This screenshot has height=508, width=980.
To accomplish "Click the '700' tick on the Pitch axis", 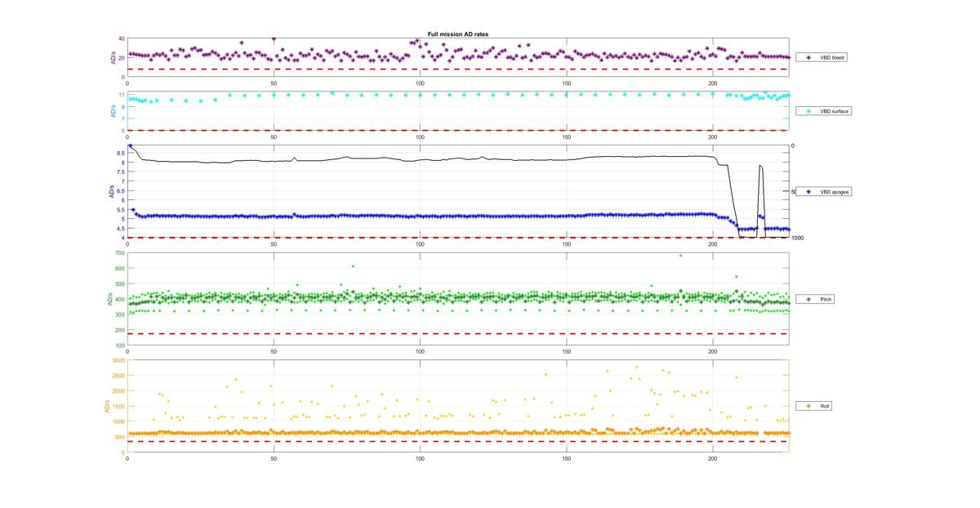I will [x=120, y=254].
